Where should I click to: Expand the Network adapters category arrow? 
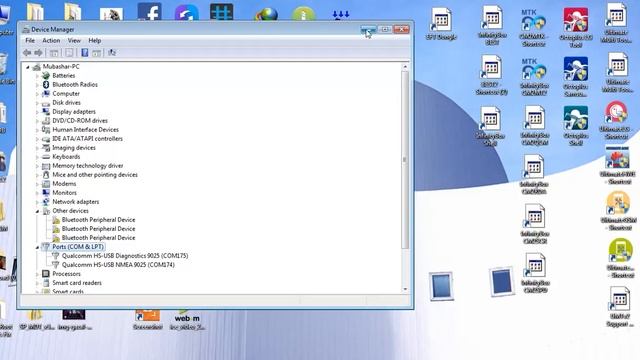pos(37,202)
